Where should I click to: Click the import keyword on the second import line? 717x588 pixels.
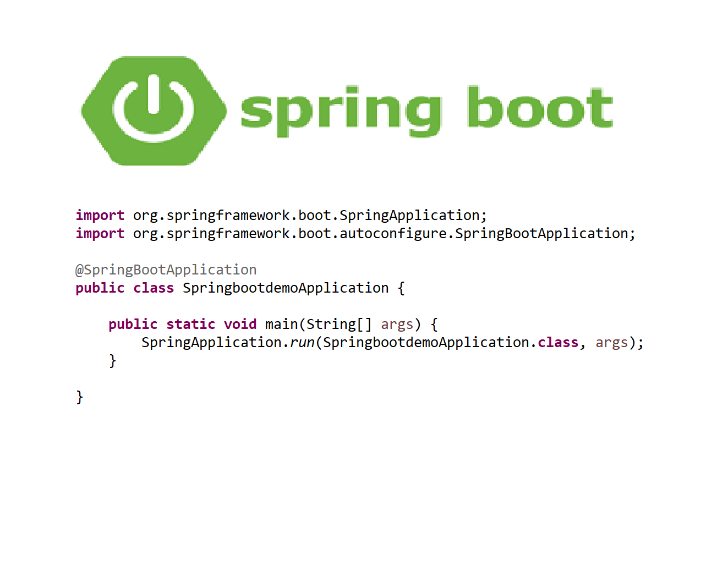(100, 233)
